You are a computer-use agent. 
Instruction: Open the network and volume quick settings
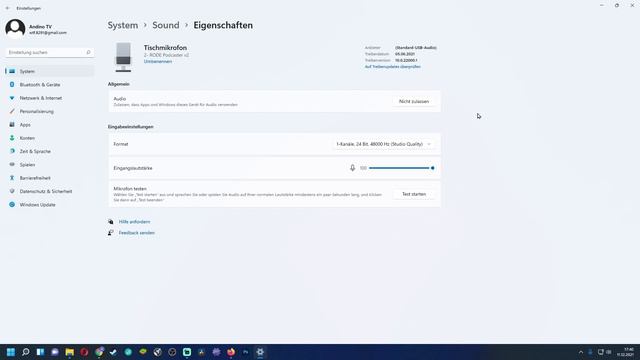pos(604,352)
